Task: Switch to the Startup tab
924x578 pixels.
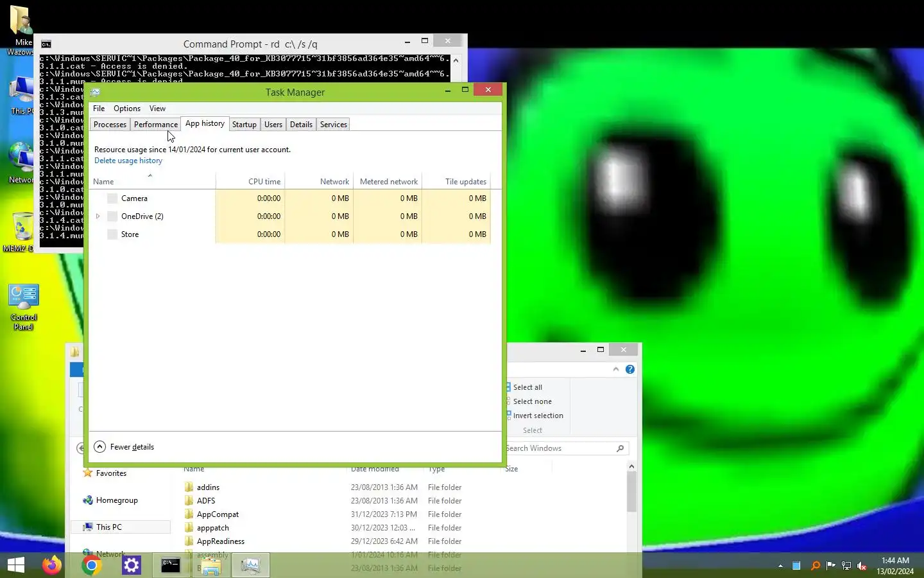Action: coord(244,125)
